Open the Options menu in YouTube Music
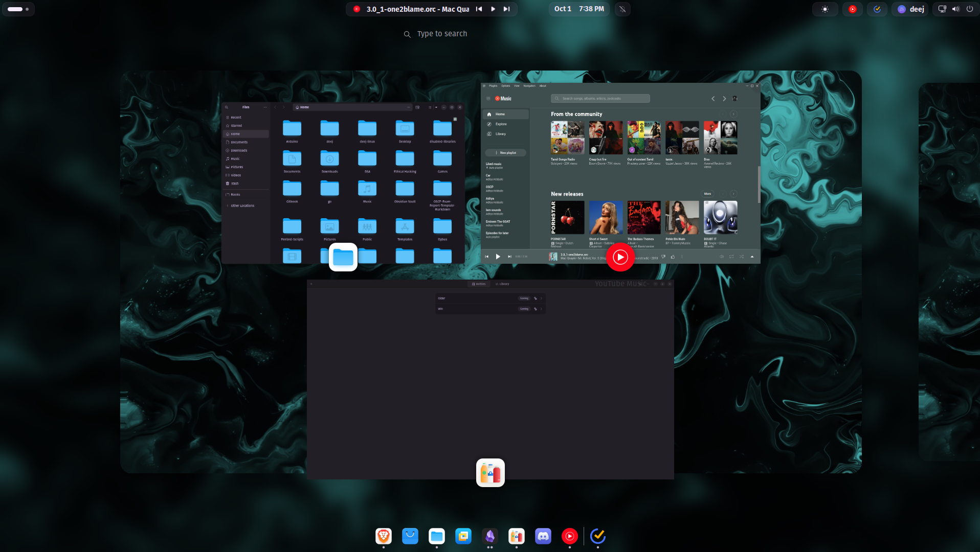 pos(506,86)
